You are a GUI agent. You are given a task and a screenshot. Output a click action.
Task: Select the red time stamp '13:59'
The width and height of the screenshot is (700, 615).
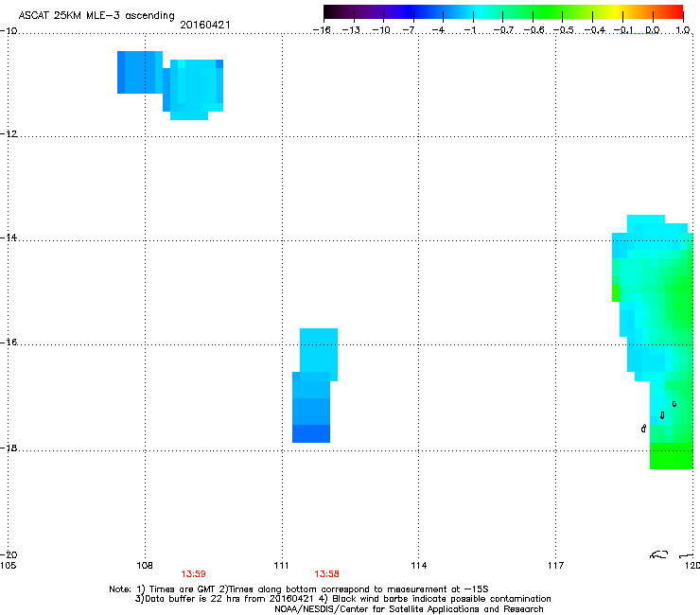tap(193, 574)
